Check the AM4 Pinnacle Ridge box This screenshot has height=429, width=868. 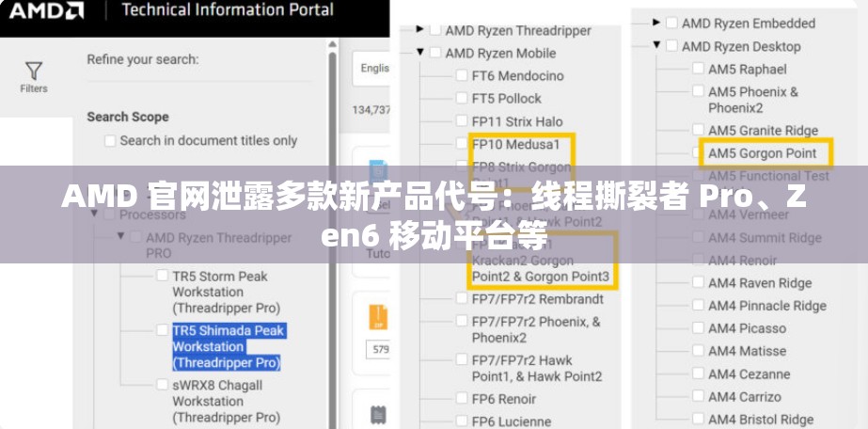[698, 306]
